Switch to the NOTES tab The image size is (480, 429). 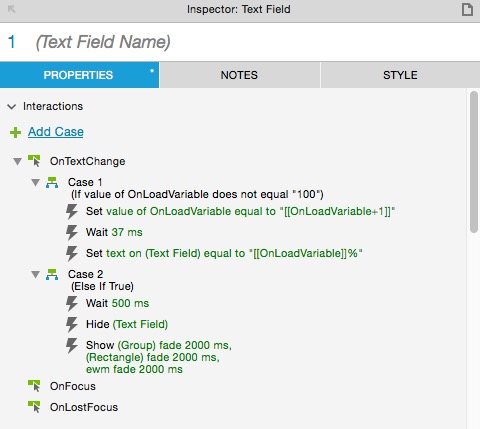(240, 75)
